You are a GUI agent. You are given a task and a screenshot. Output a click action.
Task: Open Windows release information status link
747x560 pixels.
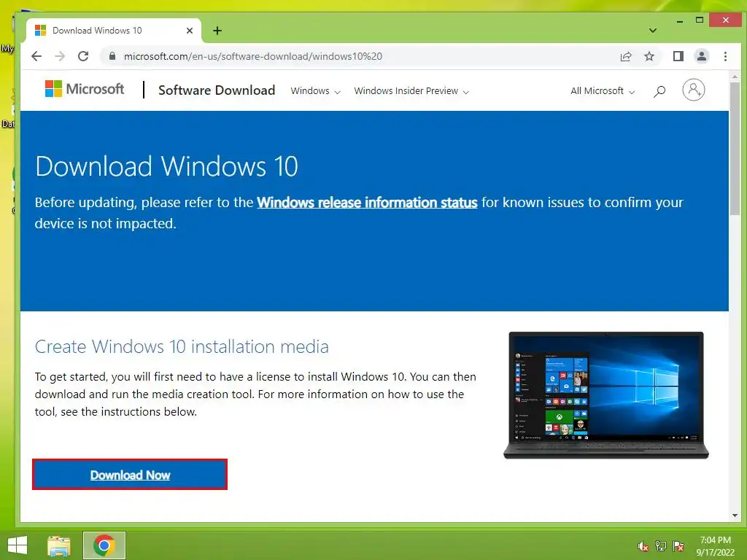[x=367, y=203]
